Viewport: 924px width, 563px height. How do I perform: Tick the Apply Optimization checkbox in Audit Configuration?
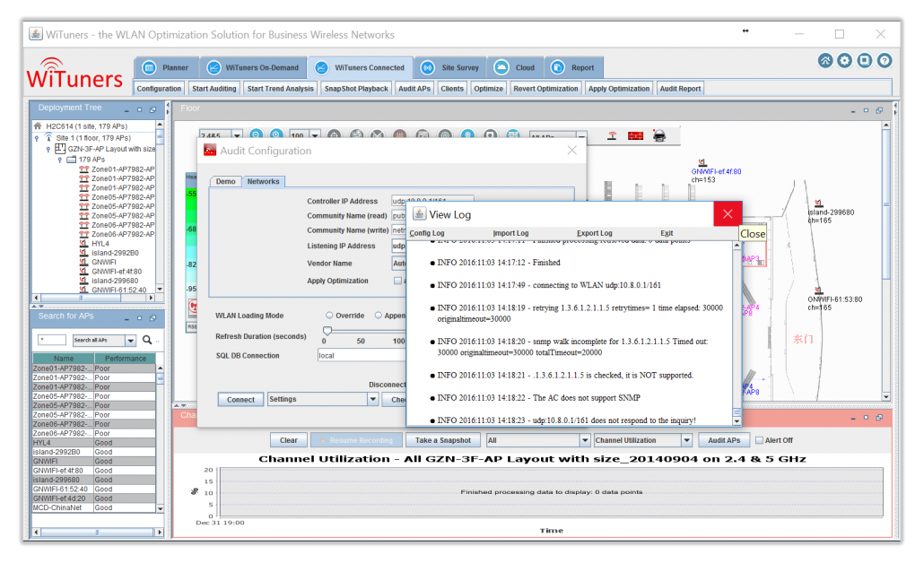pos(397,281)
